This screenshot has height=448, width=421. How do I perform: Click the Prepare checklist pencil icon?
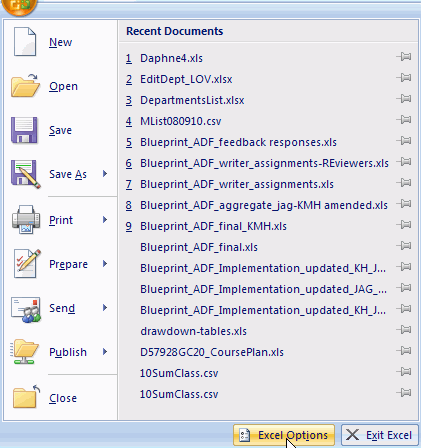tap(27, 263)
